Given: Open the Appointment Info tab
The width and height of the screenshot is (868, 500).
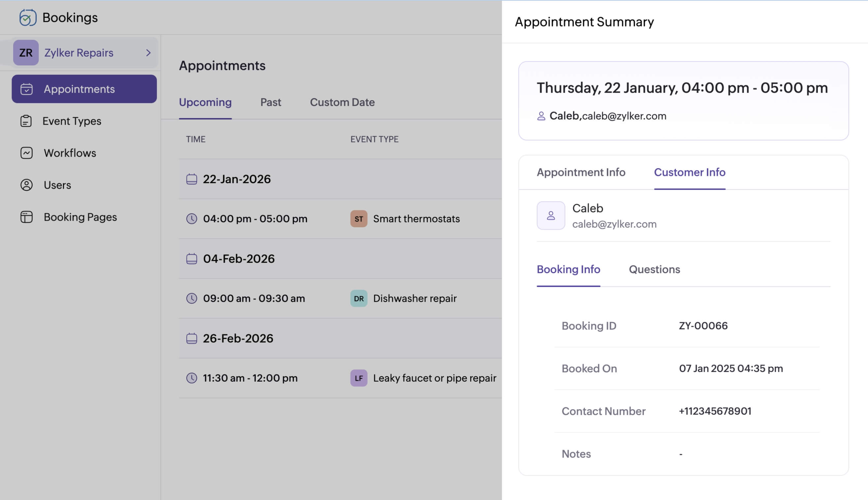Looking at the screenshot, I should click(581, 172).
